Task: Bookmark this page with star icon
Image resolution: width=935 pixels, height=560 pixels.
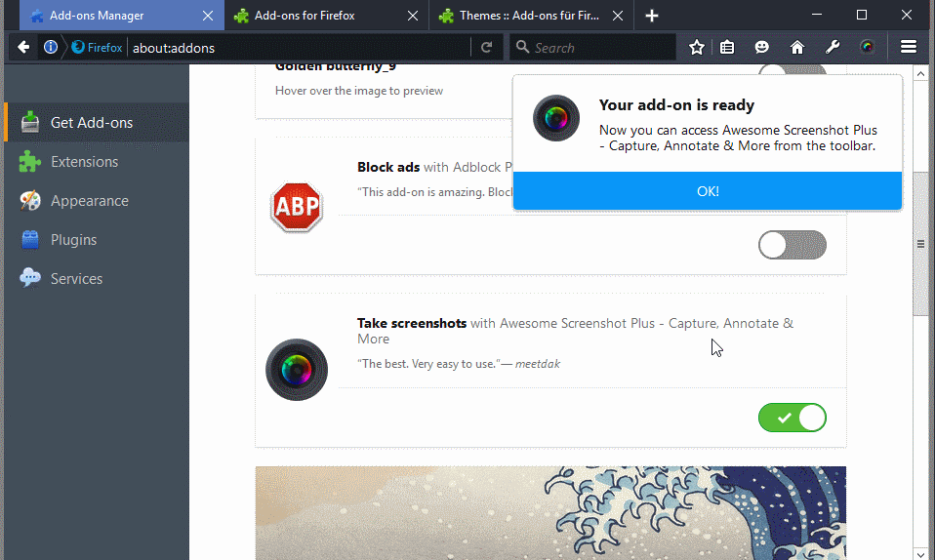Action: (x=697, y=47)
